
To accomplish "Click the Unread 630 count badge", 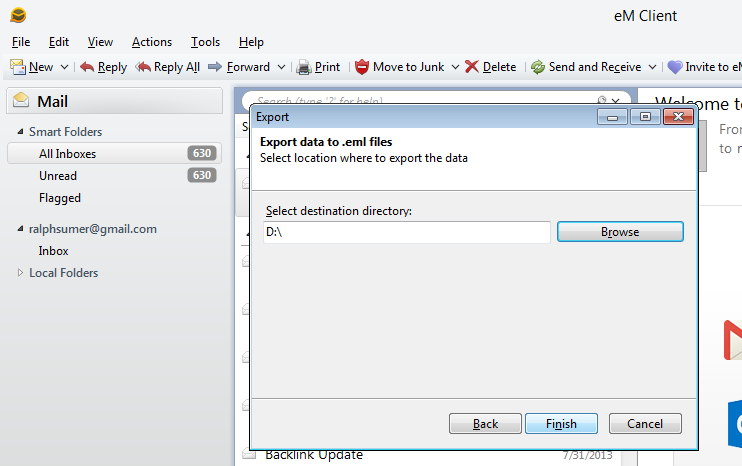I will tap(202, 176).
